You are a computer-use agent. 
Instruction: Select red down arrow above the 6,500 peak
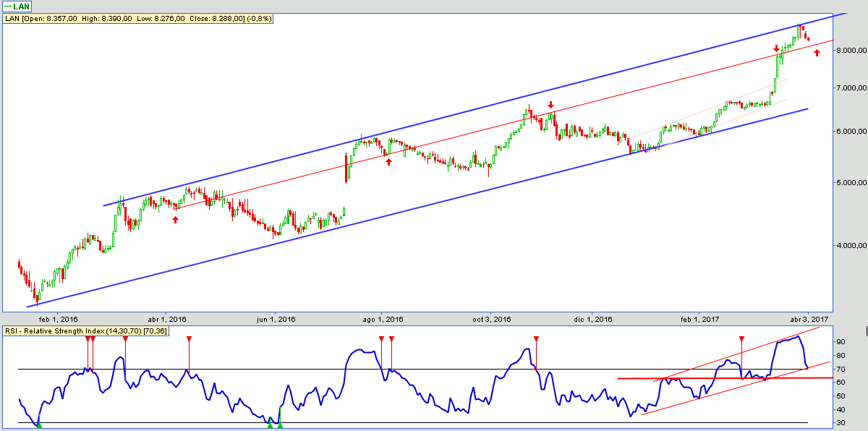tap(550, 105)
